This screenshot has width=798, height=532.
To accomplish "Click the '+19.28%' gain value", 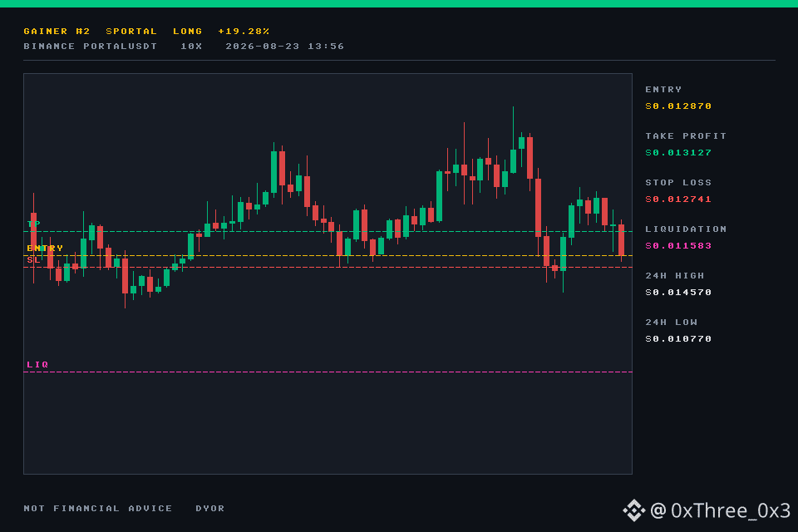I will click(x=244, y=31).
